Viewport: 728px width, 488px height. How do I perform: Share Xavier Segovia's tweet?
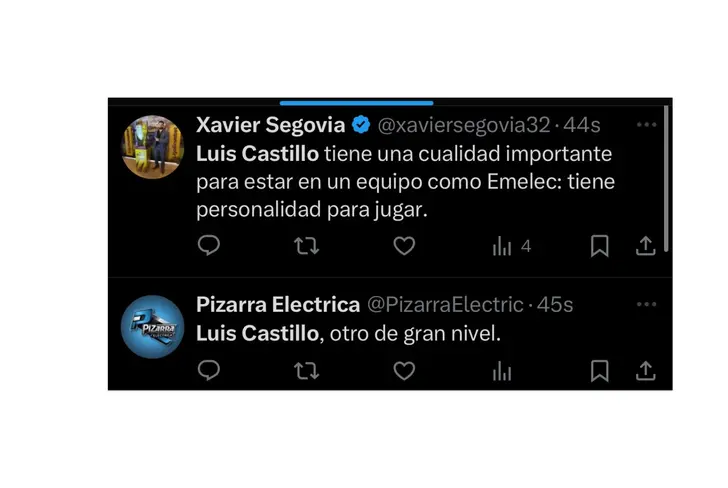pyautogui.click(x=645, y=246)
